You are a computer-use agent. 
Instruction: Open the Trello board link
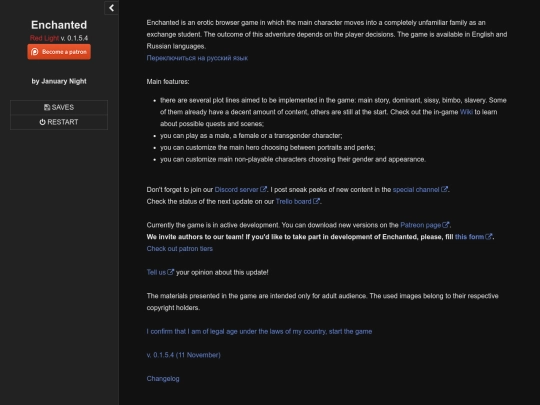point(293,201)
